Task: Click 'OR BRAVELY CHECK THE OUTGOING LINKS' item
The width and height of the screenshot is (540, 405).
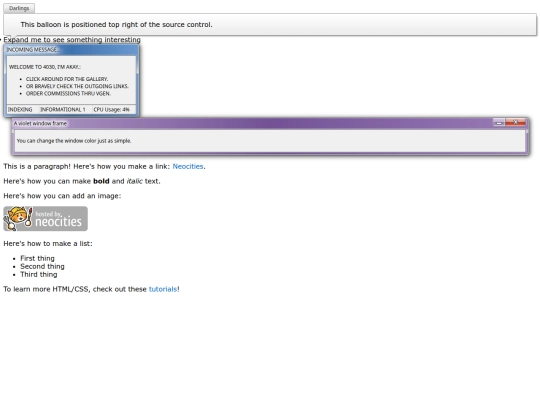Action: pos(77,86)
